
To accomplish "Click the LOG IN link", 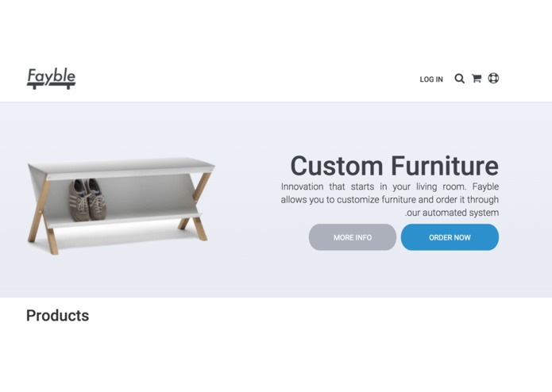I will click(431, 79).
